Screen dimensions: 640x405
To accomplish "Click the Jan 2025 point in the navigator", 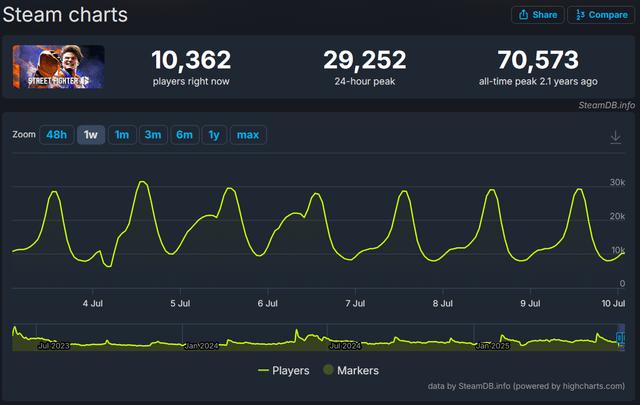I will 493,346.
